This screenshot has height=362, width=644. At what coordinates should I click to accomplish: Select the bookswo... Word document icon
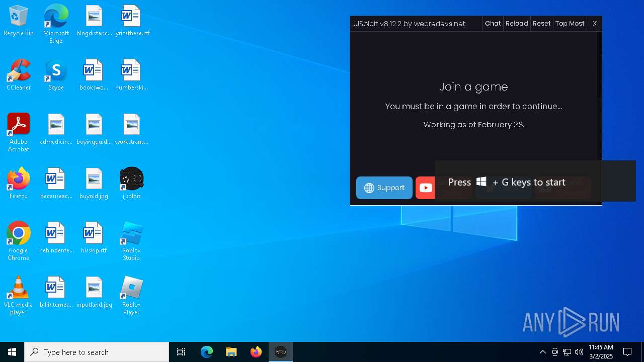click(x=94, y=75)
